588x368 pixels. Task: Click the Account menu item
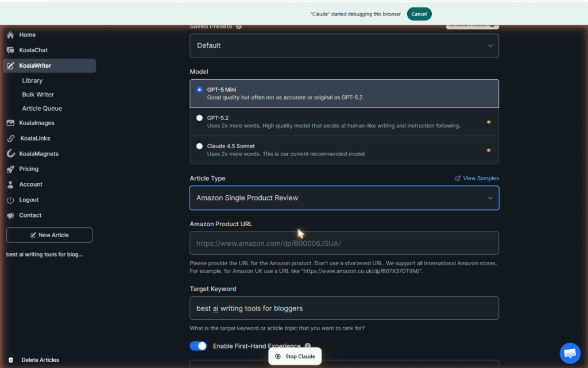pyautogui.click(x=31, y=184)
